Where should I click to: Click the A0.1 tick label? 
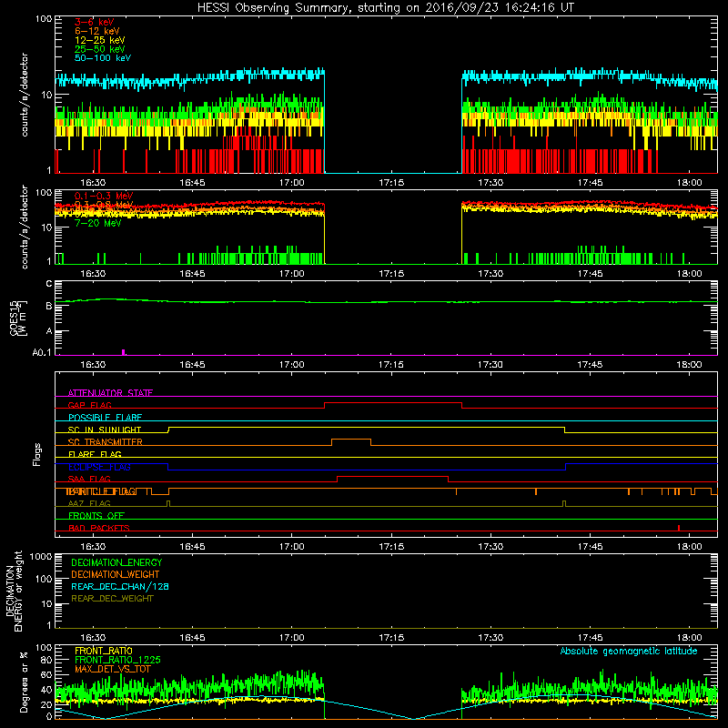coord(42,353)
